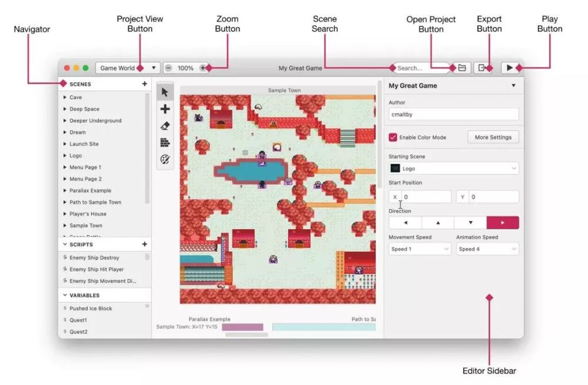Select the right-facing Direction arrow

503,222
